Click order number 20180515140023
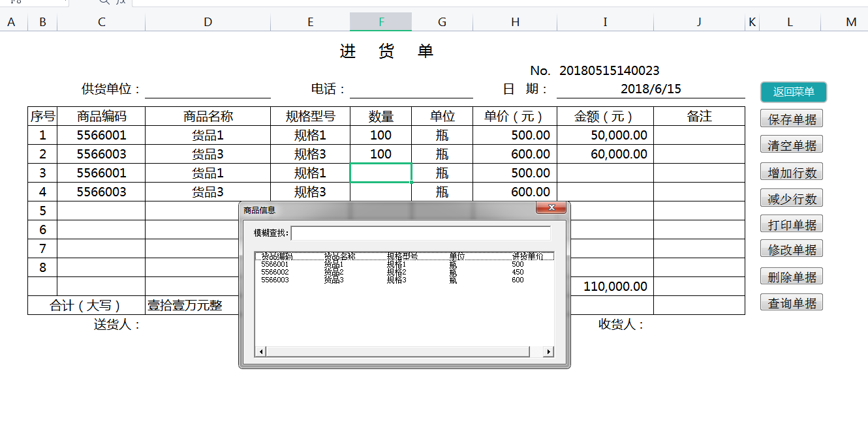Viewport: 868px width, 446px height. [x=610, y=70]
